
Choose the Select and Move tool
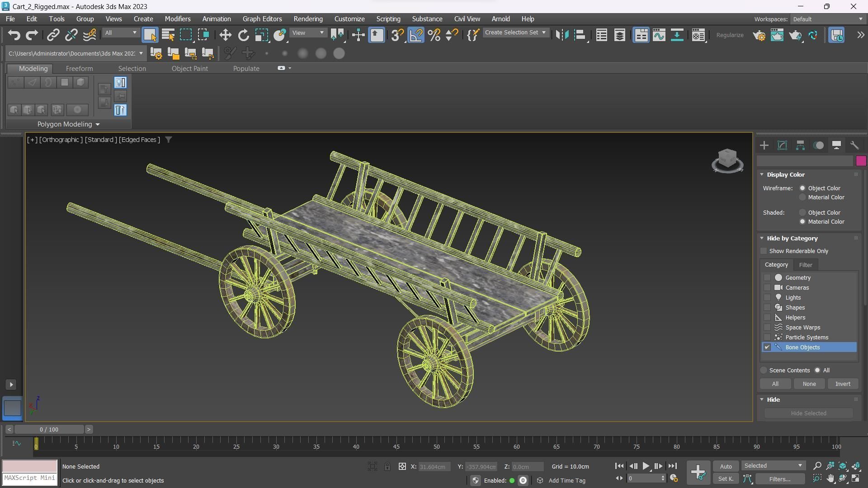tap(225, 35)
